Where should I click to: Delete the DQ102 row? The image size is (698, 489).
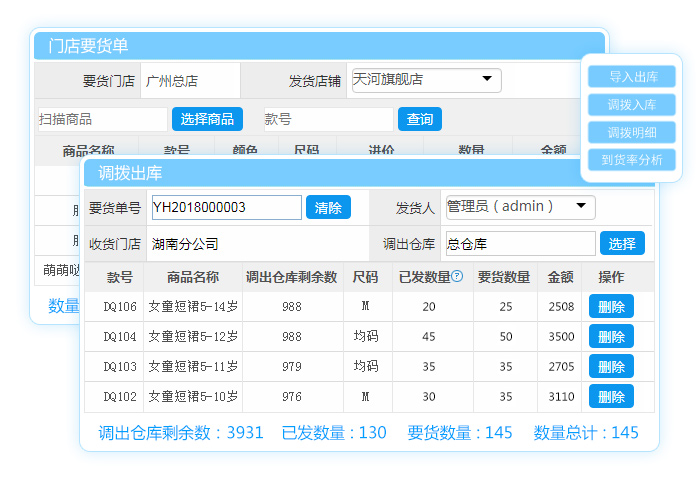611,396
